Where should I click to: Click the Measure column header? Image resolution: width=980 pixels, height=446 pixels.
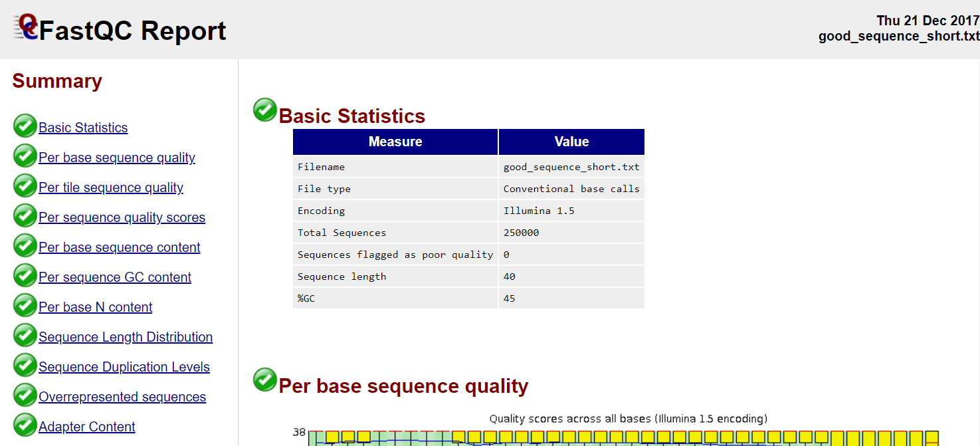coord(395,142)
